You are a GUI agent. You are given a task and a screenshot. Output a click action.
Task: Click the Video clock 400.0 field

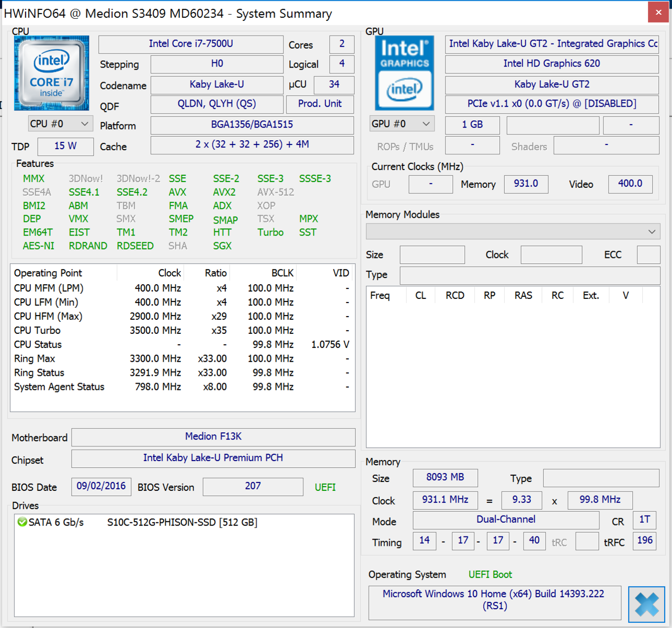tap(630, 184)
